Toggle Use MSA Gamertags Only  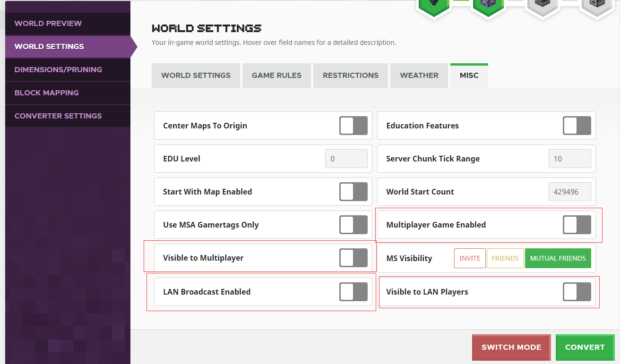[x=353, y=225]
